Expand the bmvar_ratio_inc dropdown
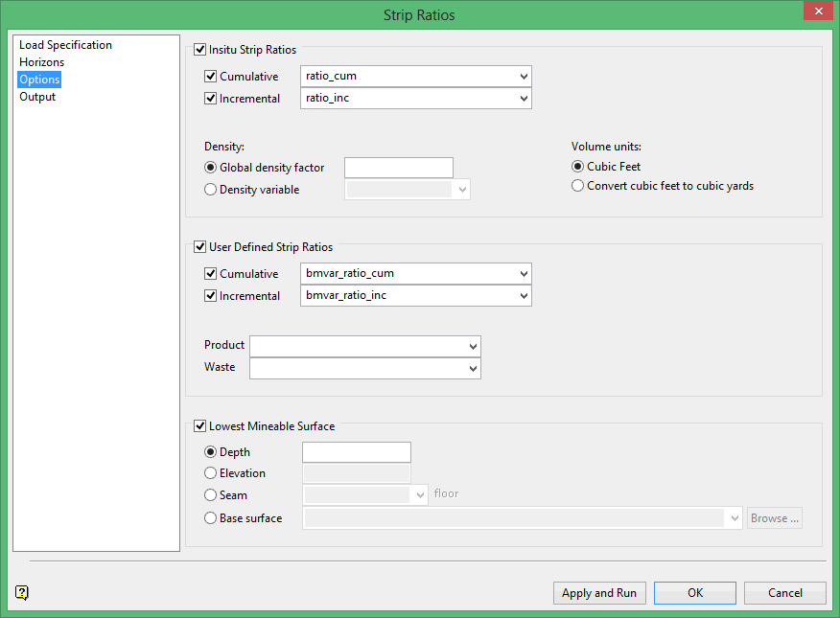Image resolution: width=840 pixels, height=618 pixels. click(523, 297)
